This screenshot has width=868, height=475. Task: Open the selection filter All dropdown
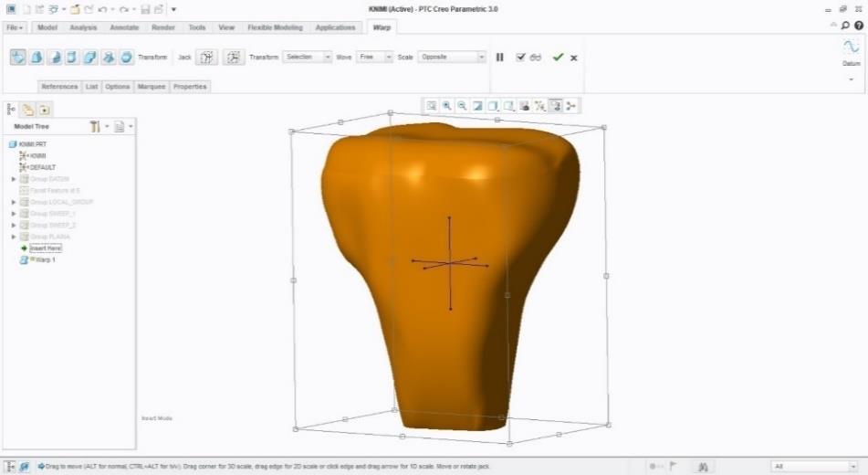[x=814, y=466]
